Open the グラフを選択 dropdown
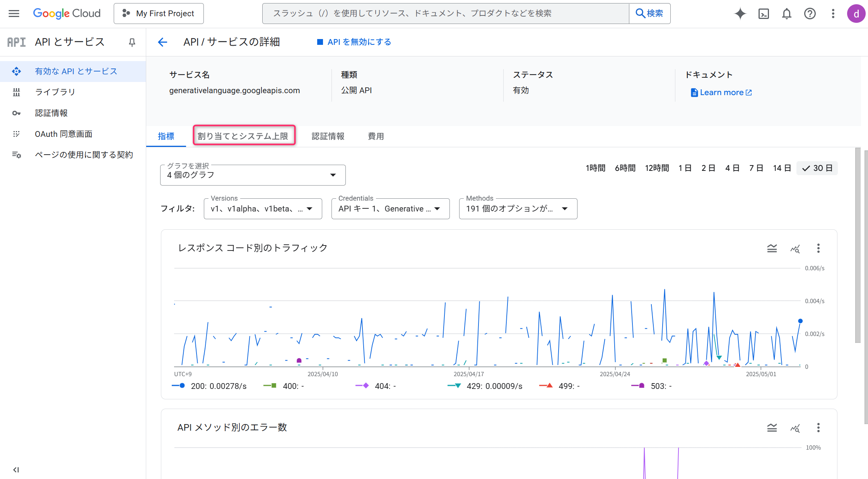This screenshot has height=479, width=868. click(x=253, y=175)
